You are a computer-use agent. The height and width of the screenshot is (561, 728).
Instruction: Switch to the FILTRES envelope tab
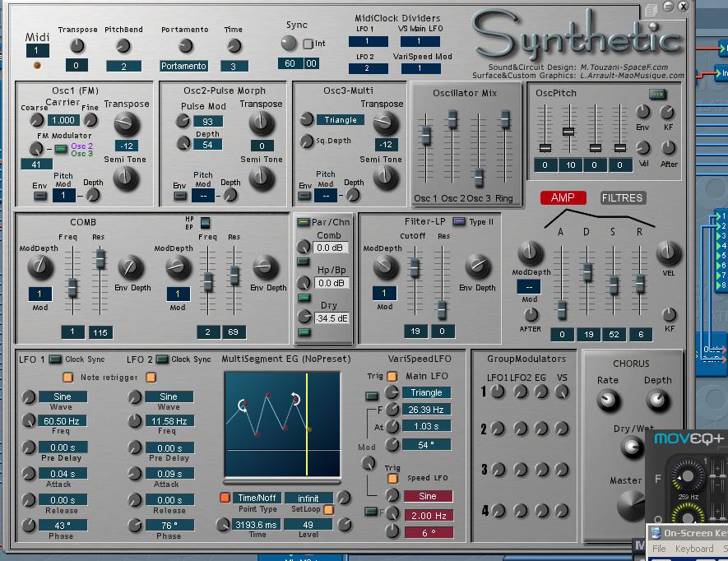tap(623, 197)
